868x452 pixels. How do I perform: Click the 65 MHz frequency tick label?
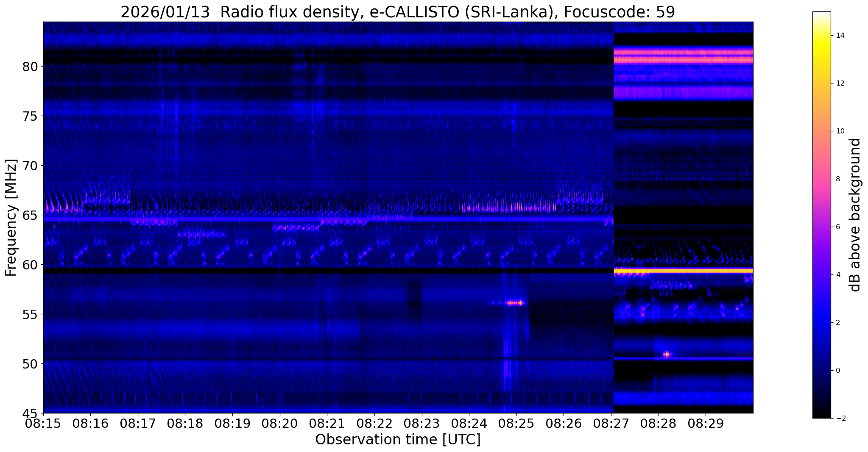click(29, 215)
